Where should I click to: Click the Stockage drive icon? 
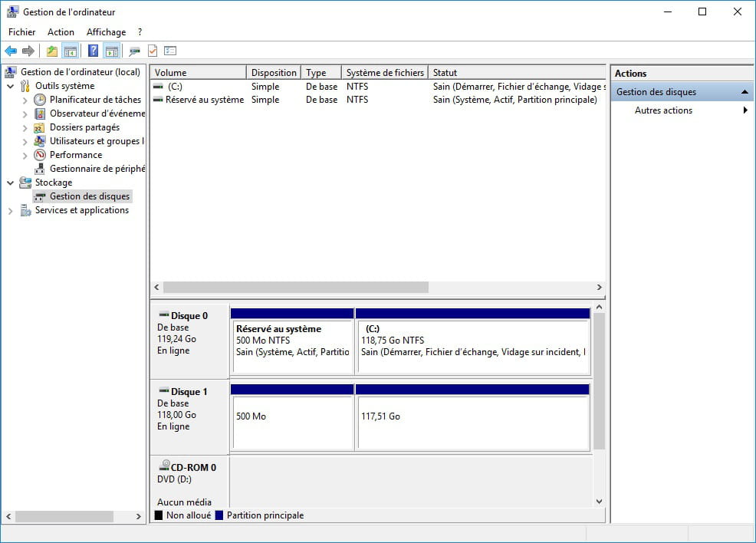(x=25, y=183)
